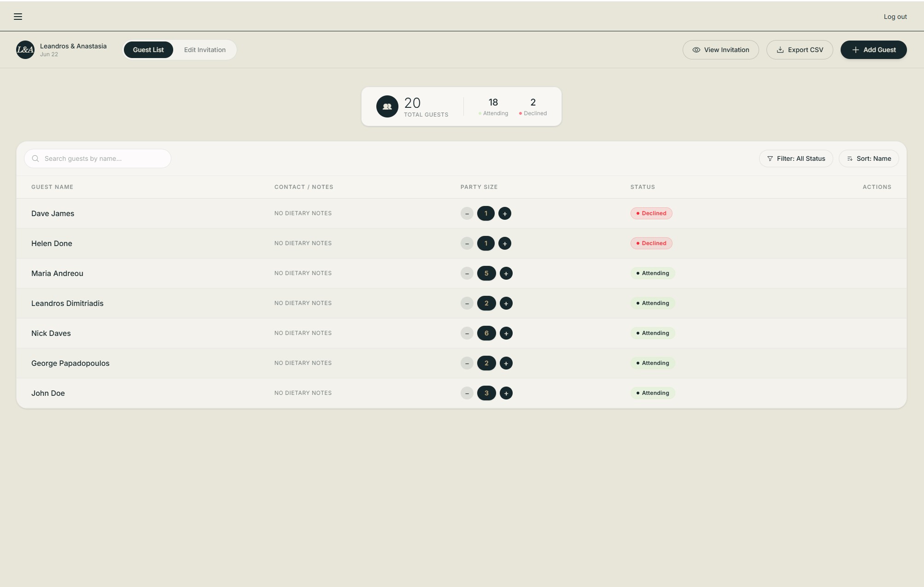Screen dimensions: 924x587
Task: Click the search magnifier icon
Action: click(x=35, y=158)
